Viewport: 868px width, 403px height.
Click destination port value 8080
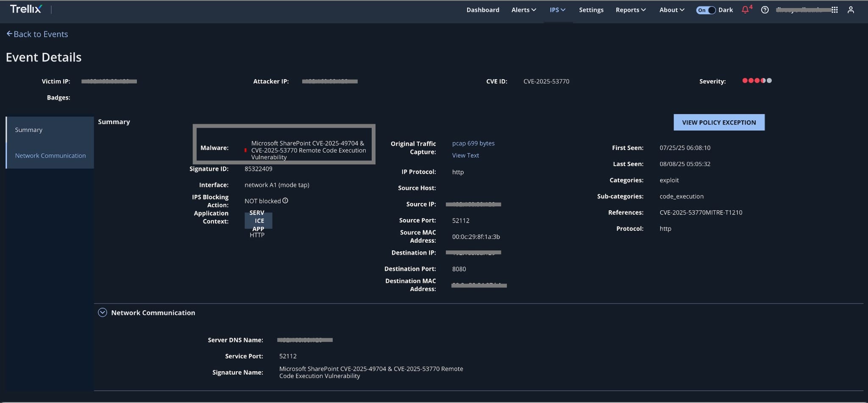click(459, 269)
